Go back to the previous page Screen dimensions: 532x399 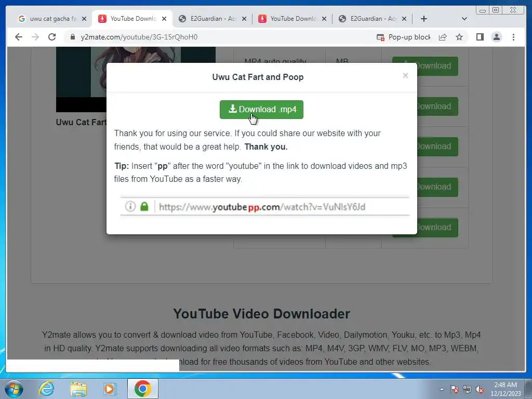click(x=19, y=37)
